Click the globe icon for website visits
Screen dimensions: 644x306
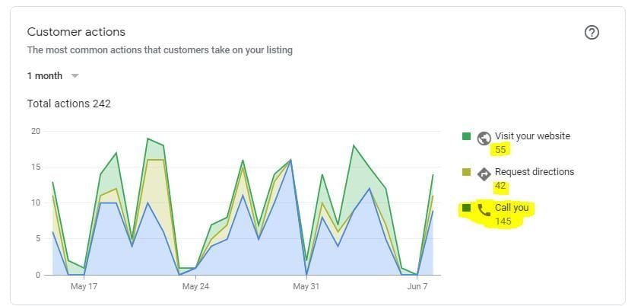(x=484, y=138)
